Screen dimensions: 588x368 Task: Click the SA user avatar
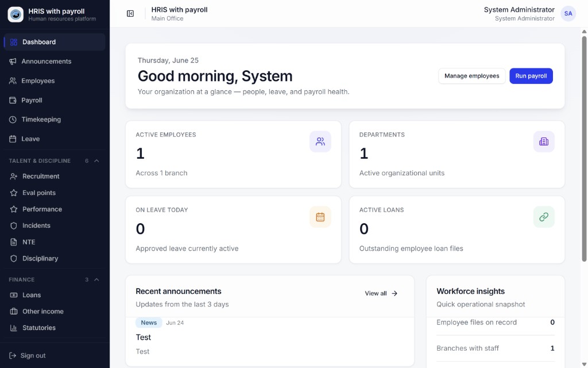click(x=568, y=14)
